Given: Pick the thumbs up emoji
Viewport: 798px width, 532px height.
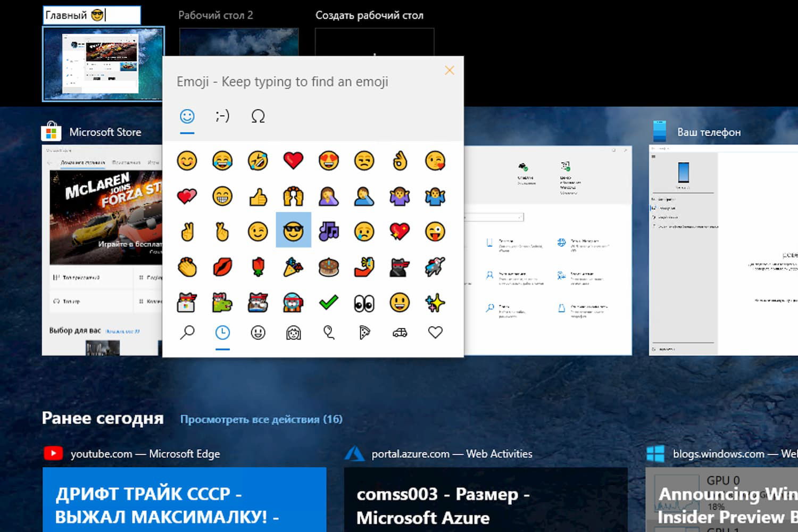Looking at the screenshot, I should pos(258,196).
